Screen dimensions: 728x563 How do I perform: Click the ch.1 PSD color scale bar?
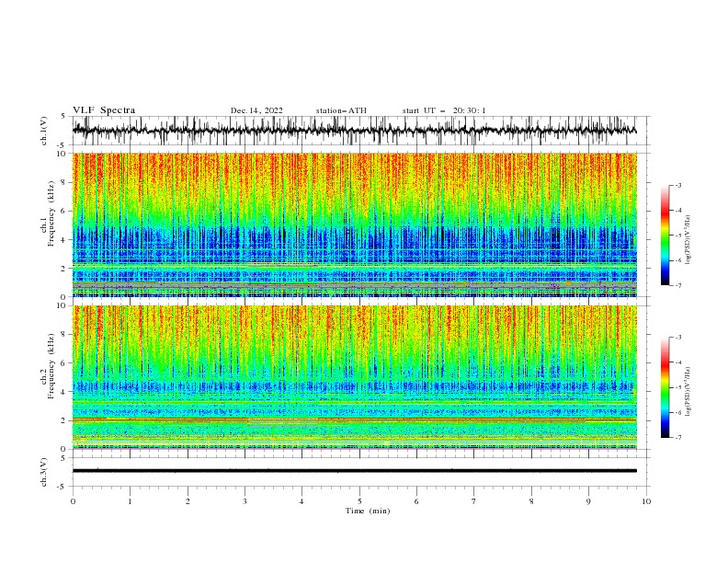[665, 235]
